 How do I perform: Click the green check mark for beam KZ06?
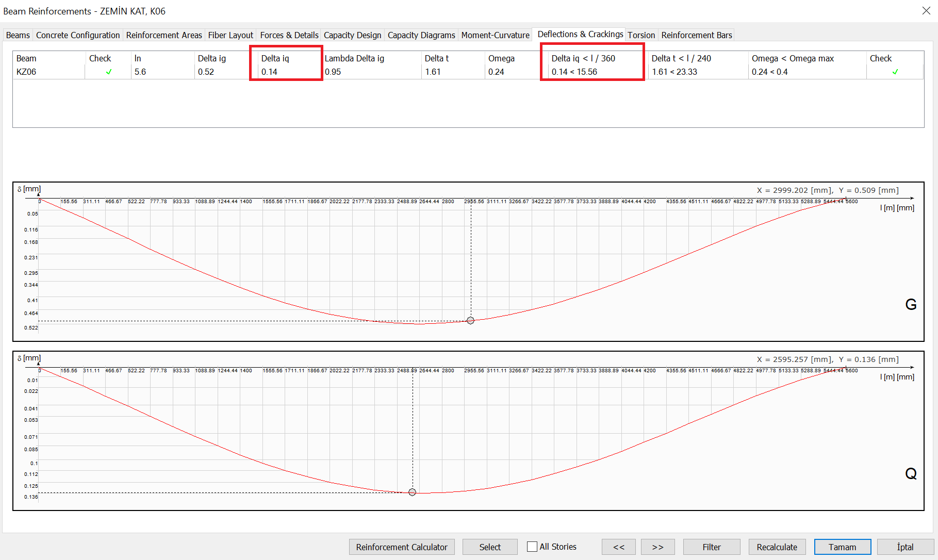click(108, 72)
